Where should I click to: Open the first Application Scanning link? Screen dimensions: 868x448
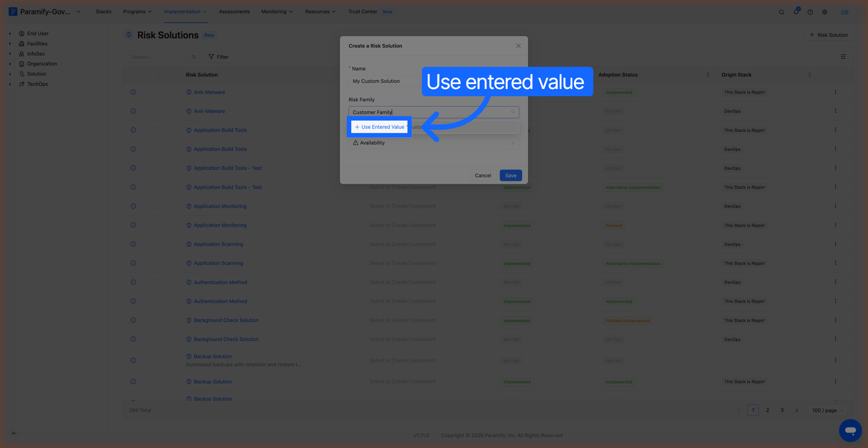218,244
